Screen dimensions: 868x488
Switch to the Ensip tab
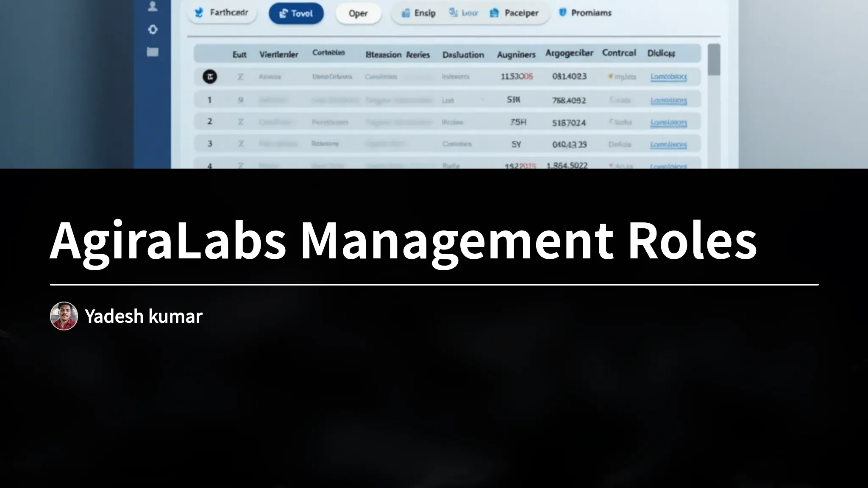(419, 13)
